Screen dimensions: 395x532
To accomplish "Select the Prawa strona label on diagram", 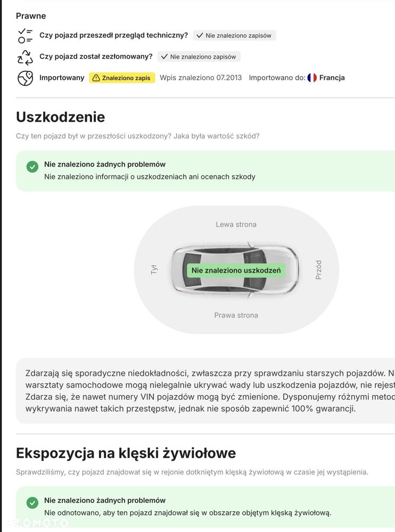I will pos(236,315).
